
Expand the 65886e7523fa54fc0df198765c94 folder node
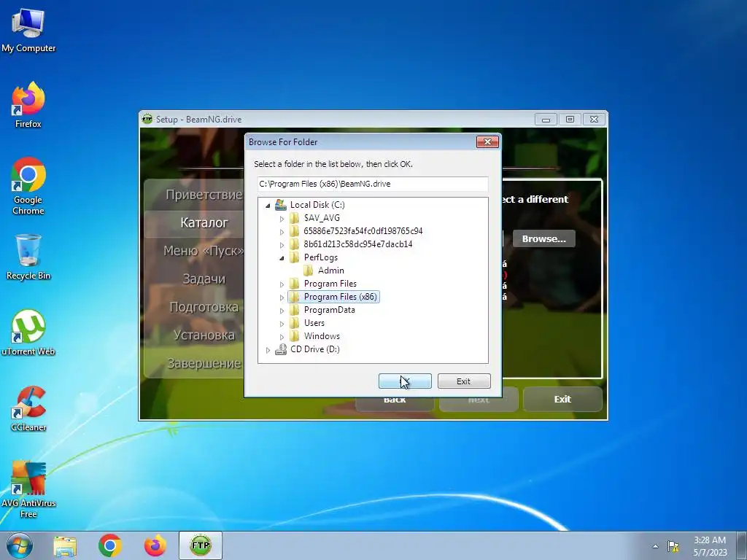282,232
